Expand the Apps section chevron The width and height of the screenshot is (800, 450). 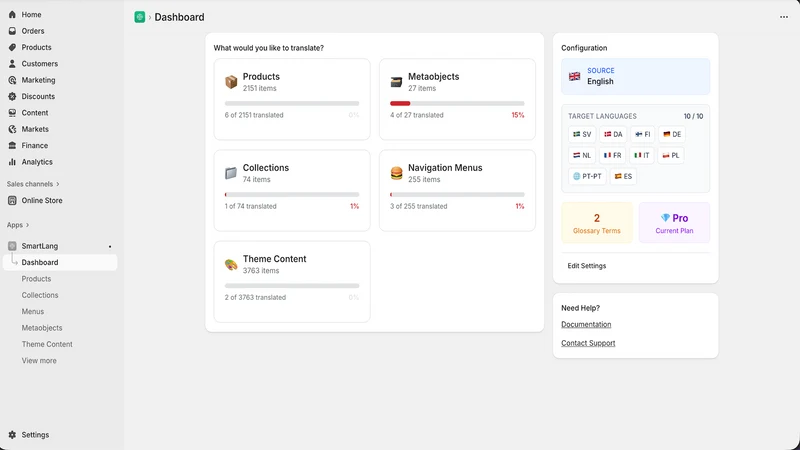[28, 225]
